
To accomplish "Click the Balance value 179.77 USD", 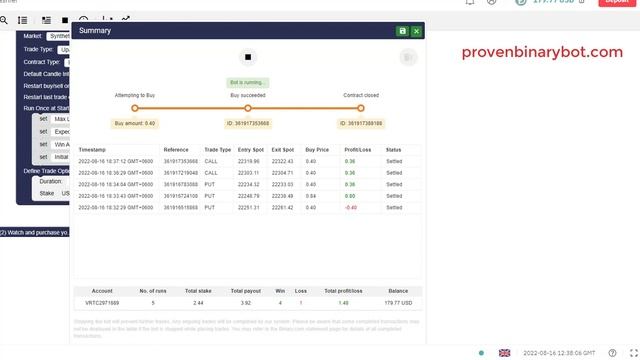I will click(x=398, y=303).
